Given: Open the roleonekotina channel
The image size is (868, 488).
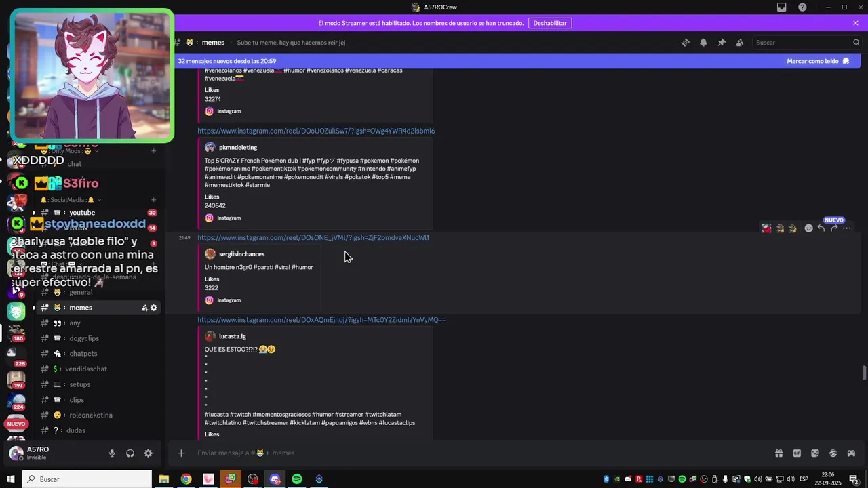Looking at the screenshot, I should pos(98,415).
